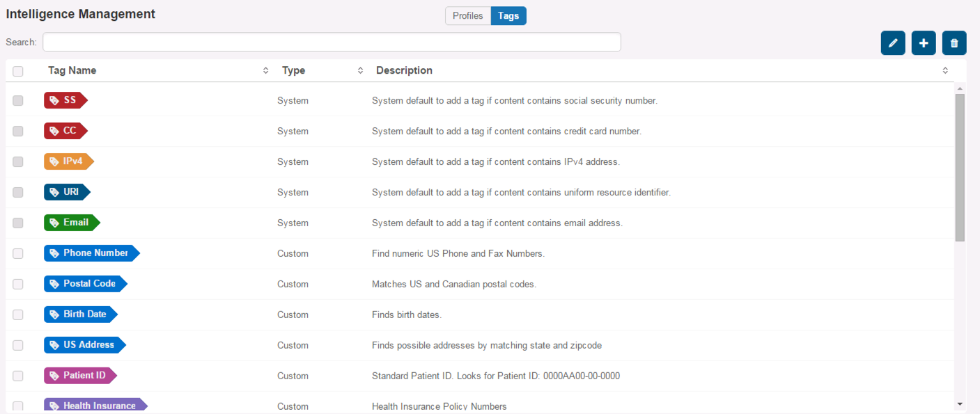This screenshot has width=980, height=414.
Task: Toggle the select-all checkbox in header
Action: coord(18,71)
